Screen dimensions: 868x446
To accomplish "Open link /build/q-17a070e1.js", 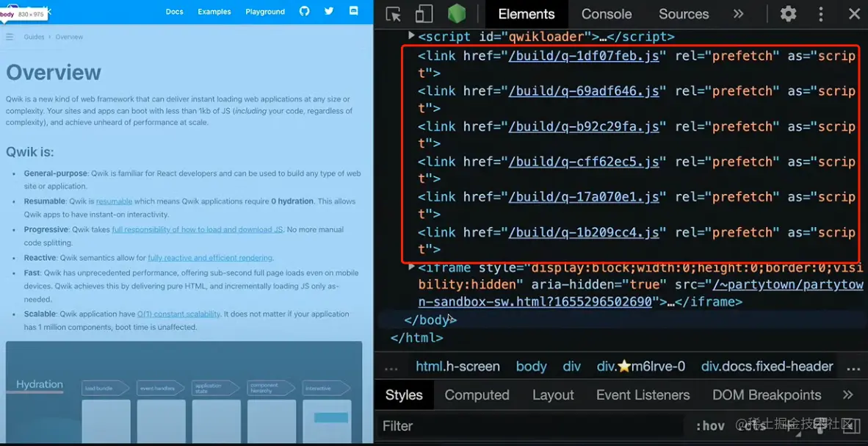I will 584,197.
